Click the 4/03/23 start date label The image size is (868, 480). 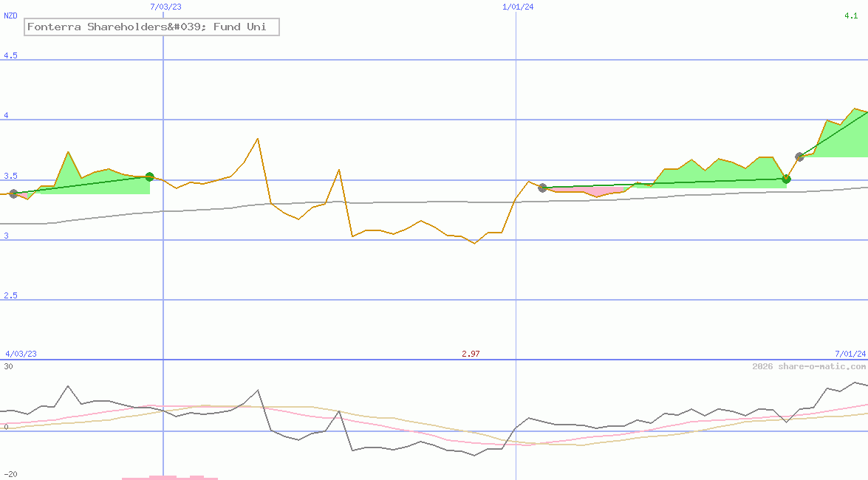tap(21, 354)
